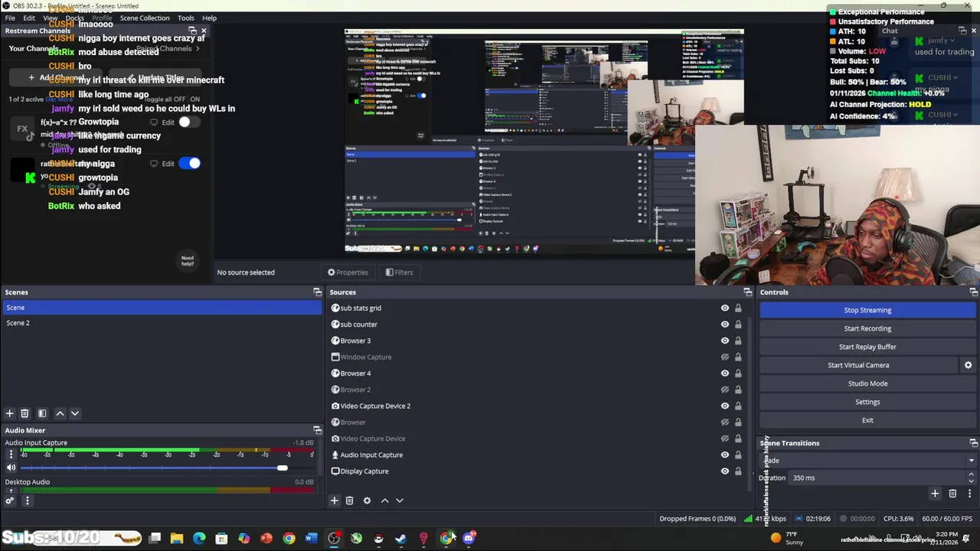Lock the sub stats grid source
The height and width of the screenshot is (551, 980).
(738, 308)
